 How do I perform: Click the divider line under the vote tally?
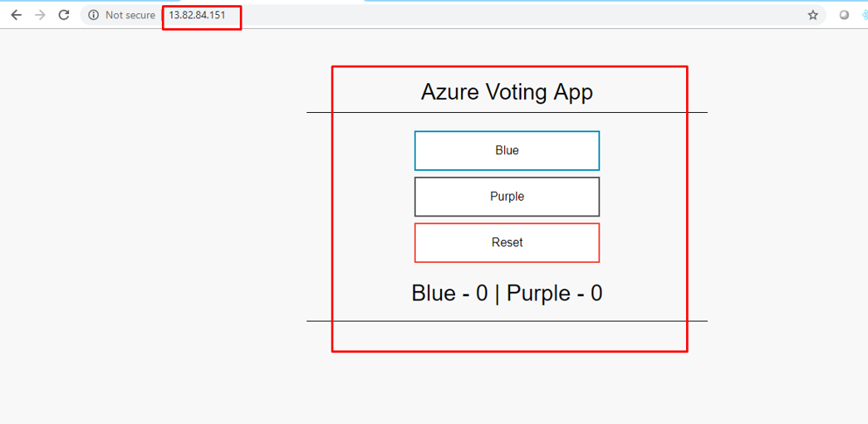[x=507, y=321]
